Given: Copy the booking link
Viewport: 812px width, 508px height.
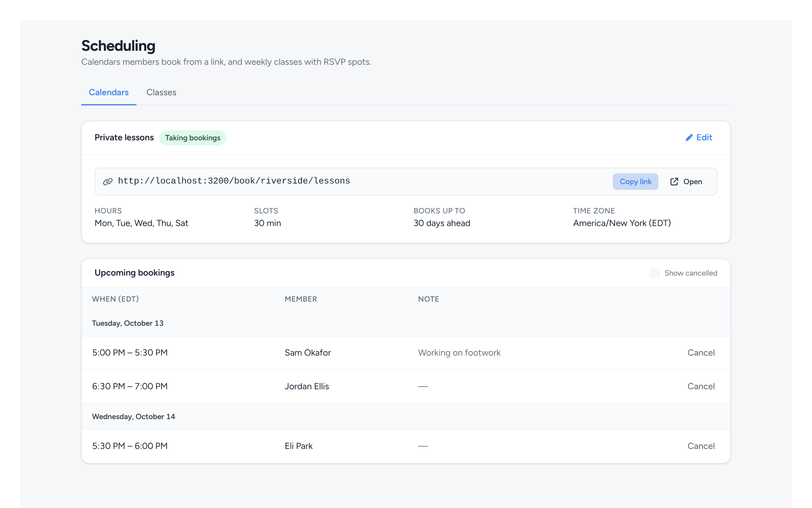Looking at the screenshot, I should [636, 182].
